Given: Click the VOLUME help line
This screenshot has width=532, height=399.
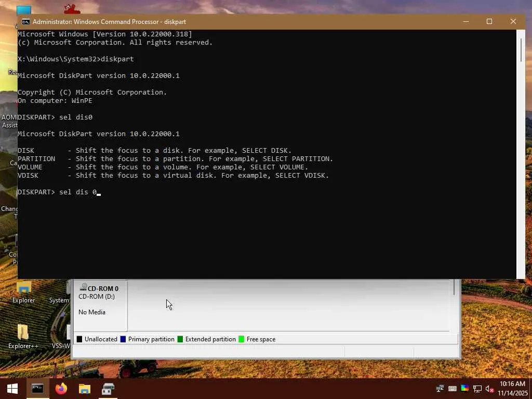Looking at the screenshot, I should pyautogui.click(x=163, y=167).
